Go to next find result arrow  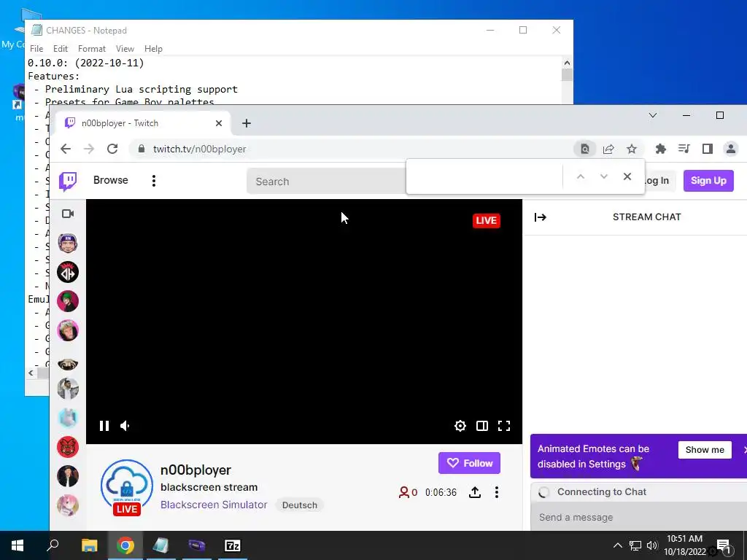(603, 176)
